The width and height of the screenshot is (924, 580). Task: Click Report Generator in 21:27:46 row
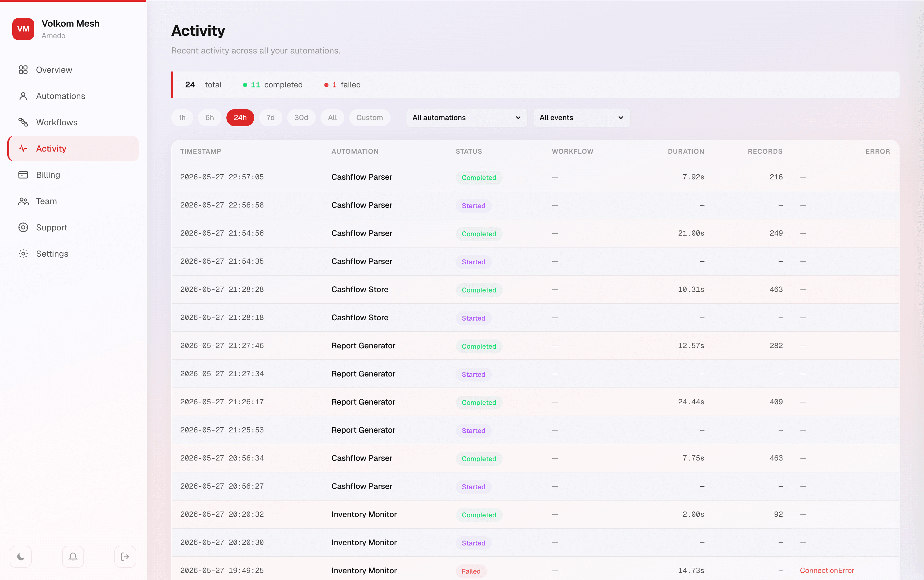[363, 346]
